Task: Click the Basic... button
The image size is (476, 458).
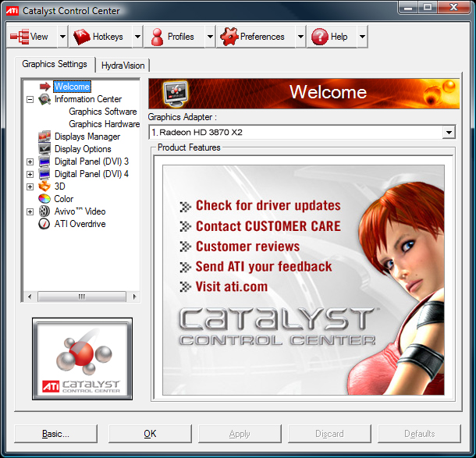Action: click(x=55, y=434)
